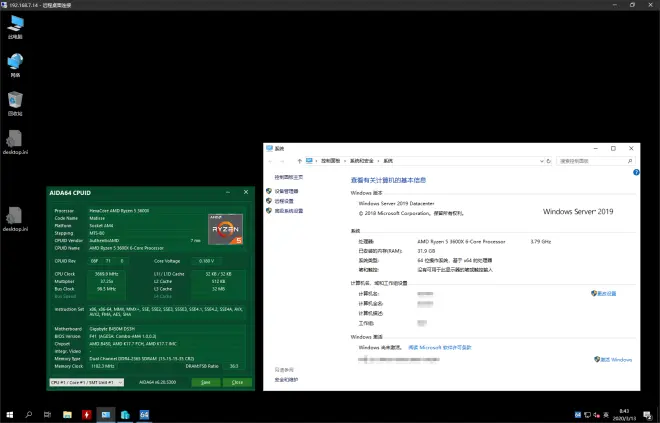660x423 pixels.
Task: Select the Network (网络) desktop icon
Action: coord(15,65)
